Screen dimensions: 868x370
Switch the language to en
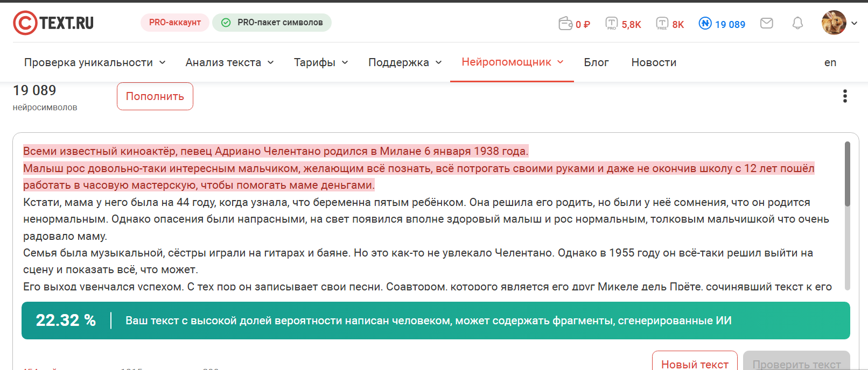coord(830,62)
